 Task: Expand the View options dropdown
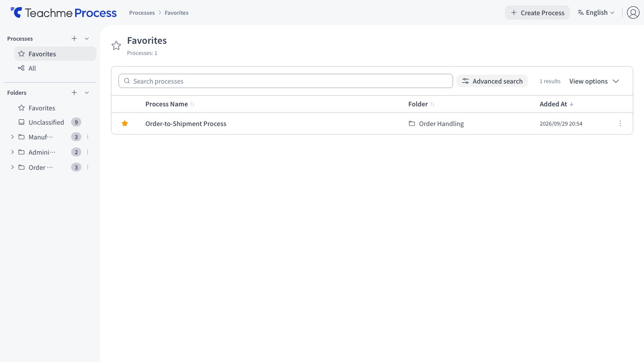[x=594, y=81]
